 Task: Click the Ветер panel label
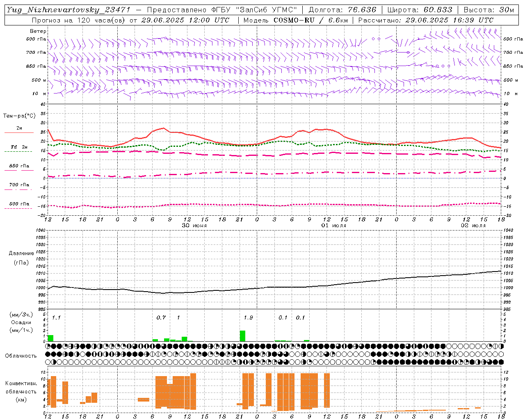[x=38, y=31]
